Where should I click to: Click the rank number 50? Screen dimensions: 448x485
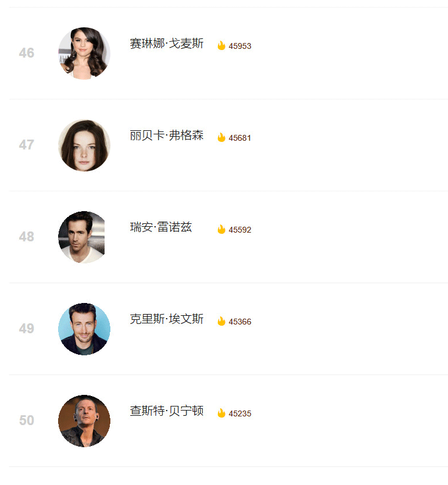(27, 420)
